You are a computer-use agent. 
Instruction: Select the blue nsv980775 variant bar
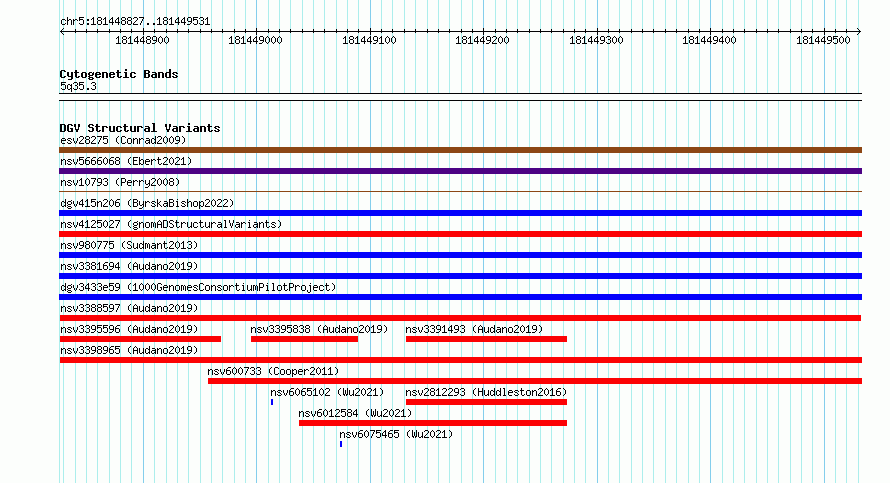click(460, 255)
